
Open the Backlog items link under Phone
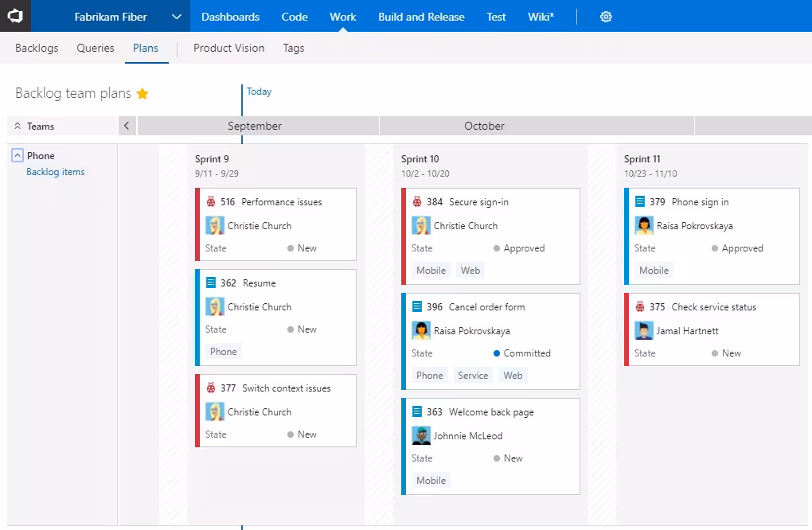click(55, 172)
